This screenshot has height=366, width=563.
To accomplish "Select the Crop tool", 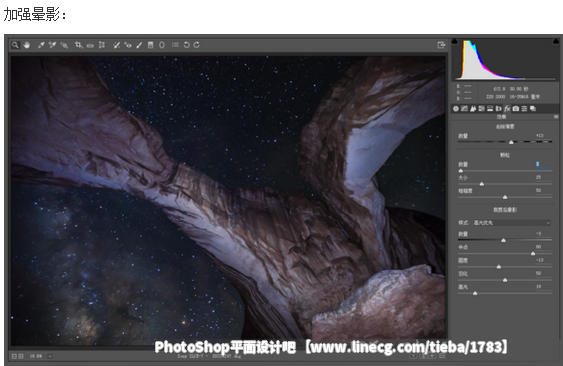I will [x=79, y=45].
